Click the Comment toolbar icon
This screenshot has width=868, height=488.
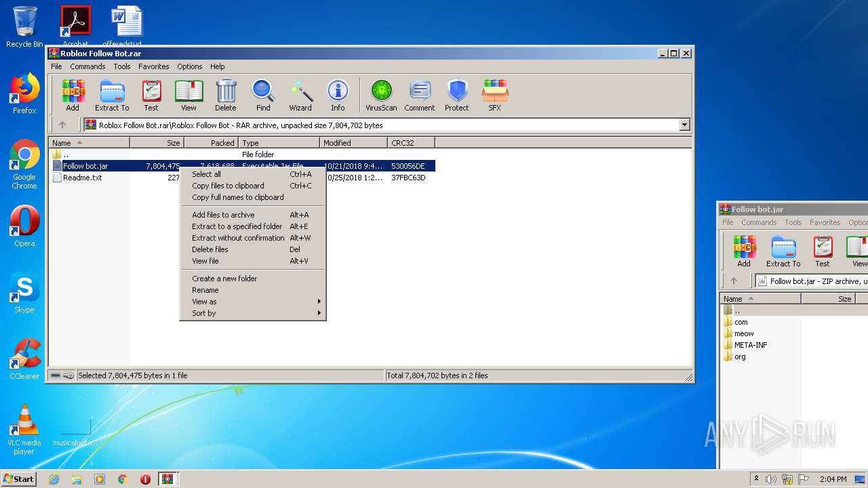tap(420, 96)
